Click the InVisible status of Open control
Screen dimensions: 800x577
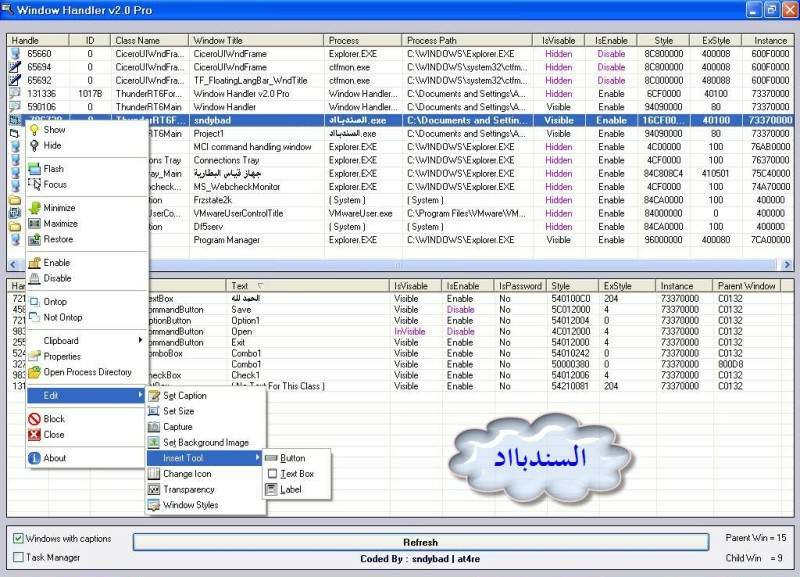pos(409,332)
